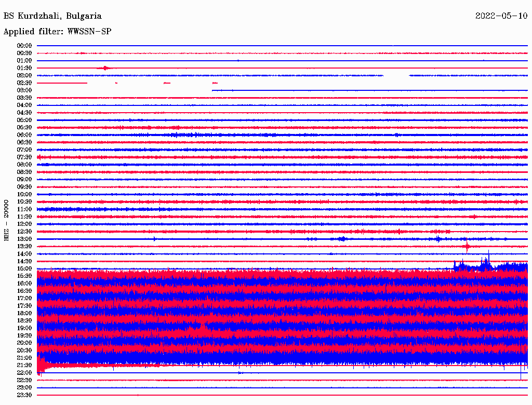The width and height of the screenshot is (532, 405).
Task: Select the 06:30 time label
Action: 24,142
